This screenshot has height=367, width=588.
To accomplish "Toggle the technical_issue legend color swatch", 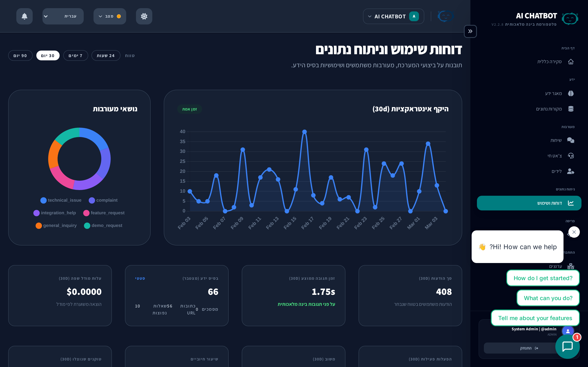I will (43, 200).
